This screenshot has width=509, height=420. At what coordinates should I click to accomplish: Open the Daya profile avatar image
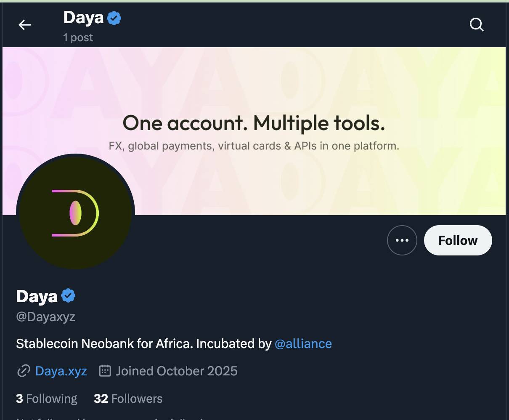[x=75, y=213]
